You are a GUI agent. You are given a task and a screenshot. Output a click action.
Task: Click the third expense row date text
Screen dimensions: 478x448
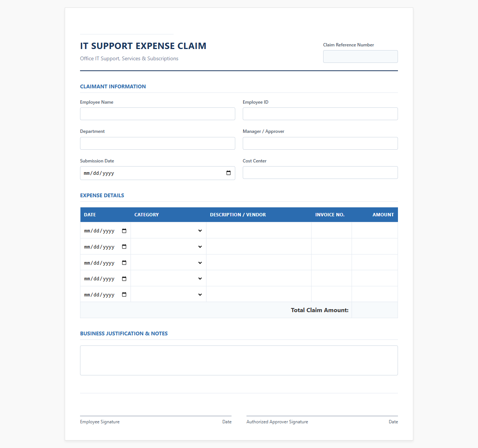[x=99, y=263]
